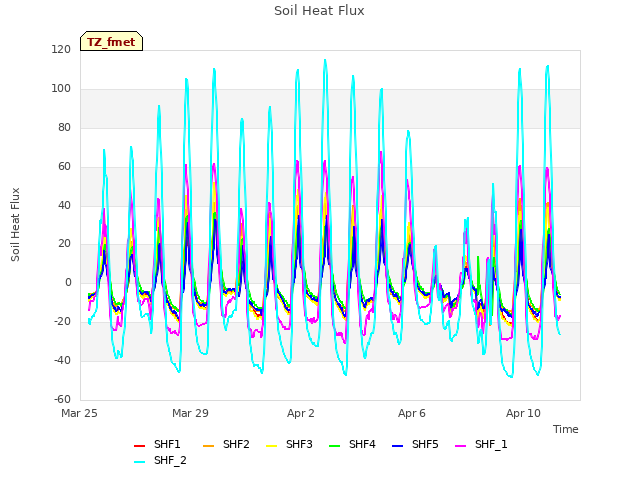Click the 20 y-axis tick label
This screenshot has width=640, height=480.
(x=64, y=244)
